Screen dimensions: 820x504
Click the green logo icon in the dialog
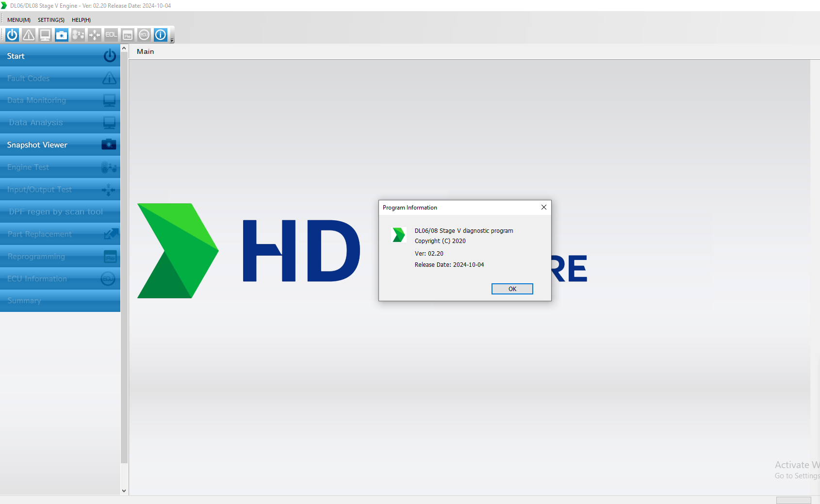[399, 235]
